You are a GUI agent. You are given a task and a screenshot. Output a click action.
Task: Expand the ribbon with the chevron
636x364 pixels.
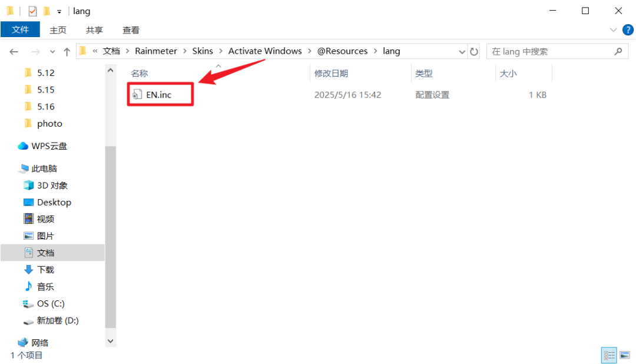click(x=613, y=30)
